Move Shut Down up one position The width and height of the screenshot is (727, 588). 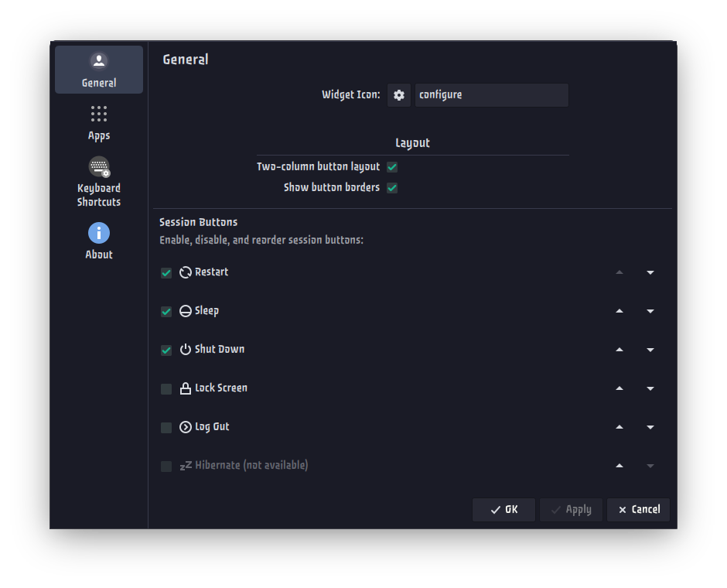click(x=619, y=350)
